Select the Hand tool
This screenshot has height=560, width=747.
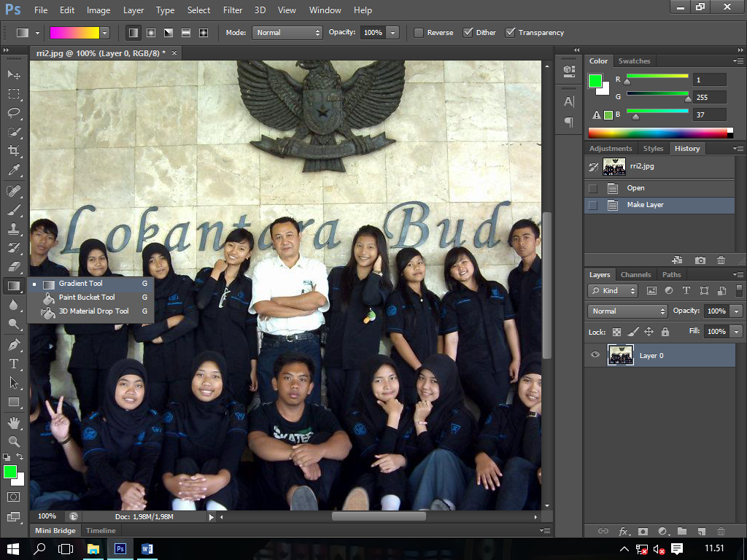click(x=14, y=422)
